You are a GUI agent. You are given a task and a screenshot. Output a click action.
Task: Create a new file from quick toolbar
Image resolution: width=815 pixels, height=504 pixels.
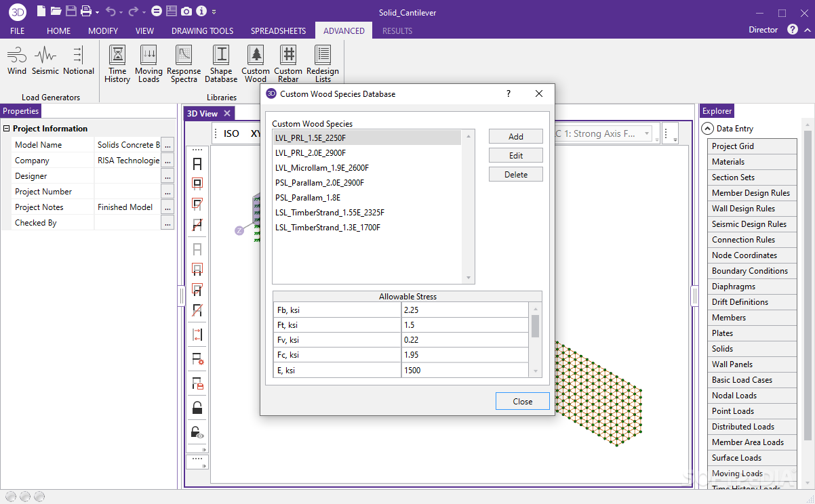point(42,12)
